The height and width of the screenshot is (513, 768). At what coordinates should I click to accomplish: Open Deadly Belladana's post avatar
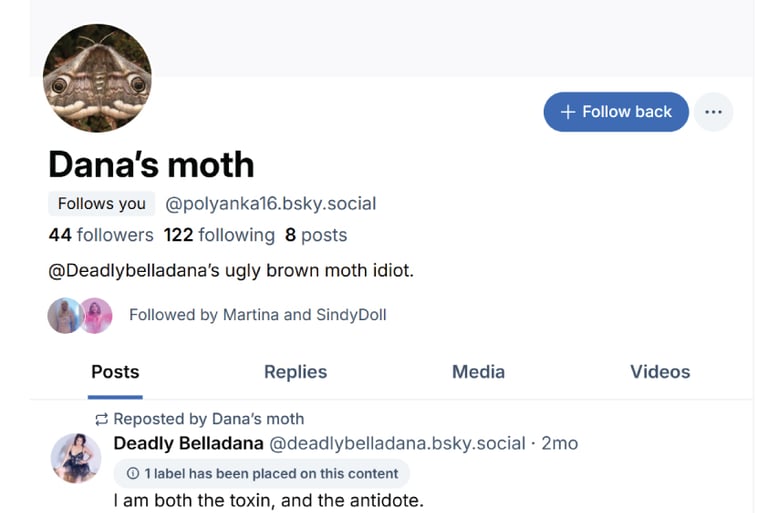tap(76, 459)
